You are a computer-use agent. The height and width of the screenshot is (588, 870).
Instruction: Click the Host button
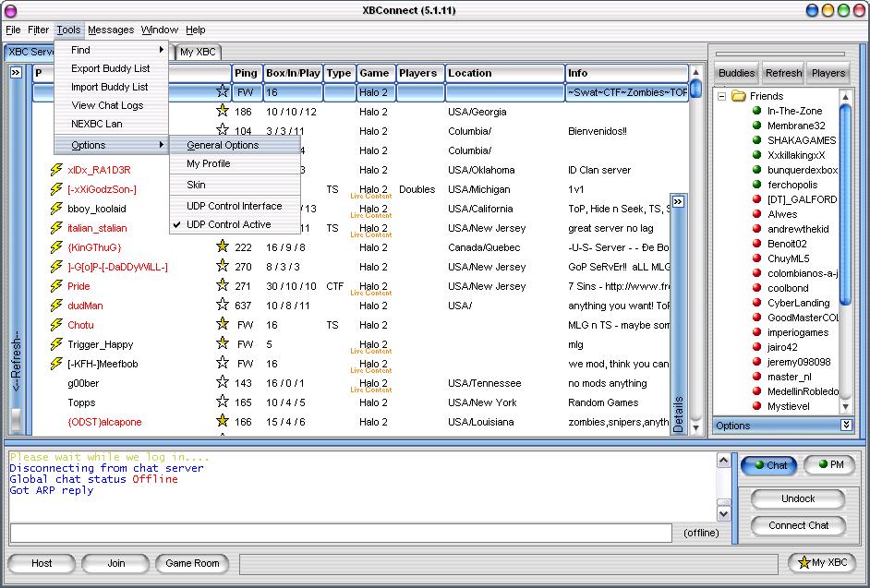coord(42,564)
